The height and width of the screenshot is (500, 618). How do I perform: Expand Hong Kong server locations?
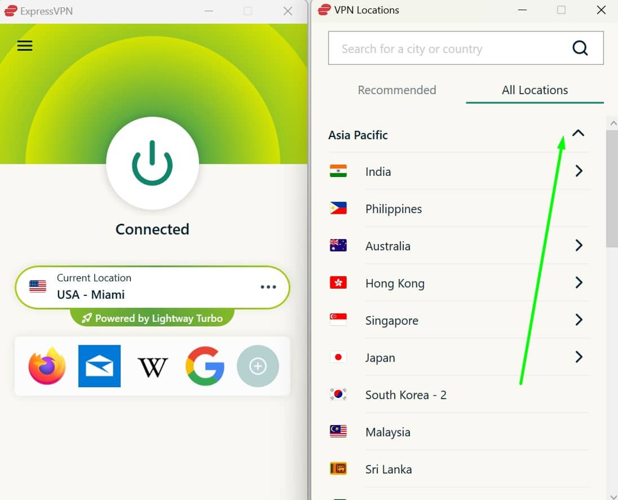pos(579,283)
